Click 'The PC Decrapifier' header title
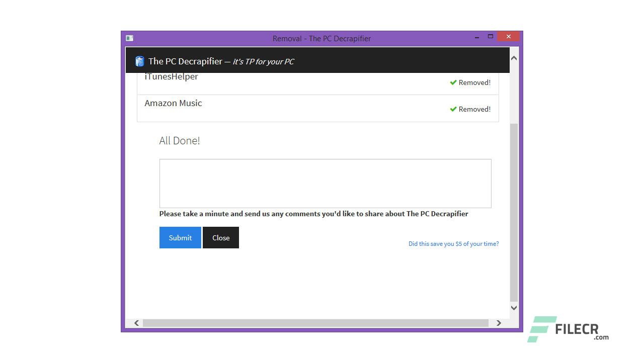Viewport: 644px width, 362px height. click(185, 61)
